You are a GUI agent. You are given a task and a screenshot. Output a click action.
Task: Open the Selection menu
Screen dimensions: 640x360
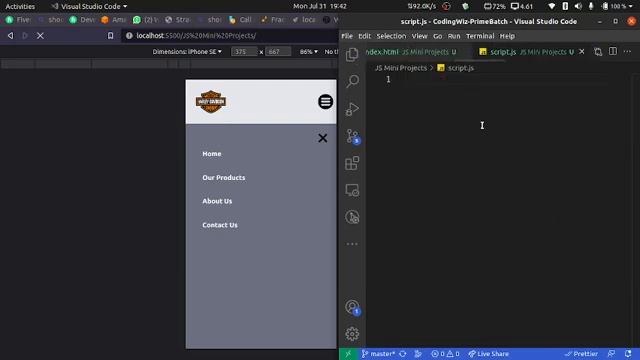coord(391,36)
